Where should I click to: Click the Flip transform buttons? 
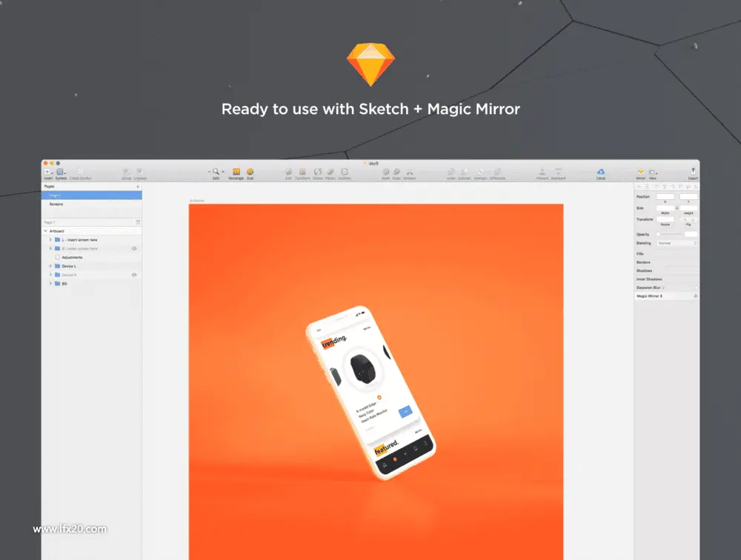(688, 220)
